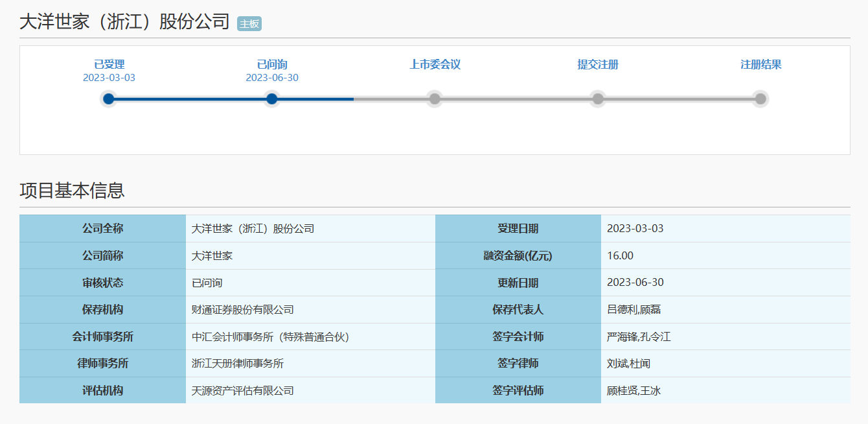Viewport: 868px width, 424px height.
Task: Click the 会计师事务所 header cell
Action: (x=102, y=337)
